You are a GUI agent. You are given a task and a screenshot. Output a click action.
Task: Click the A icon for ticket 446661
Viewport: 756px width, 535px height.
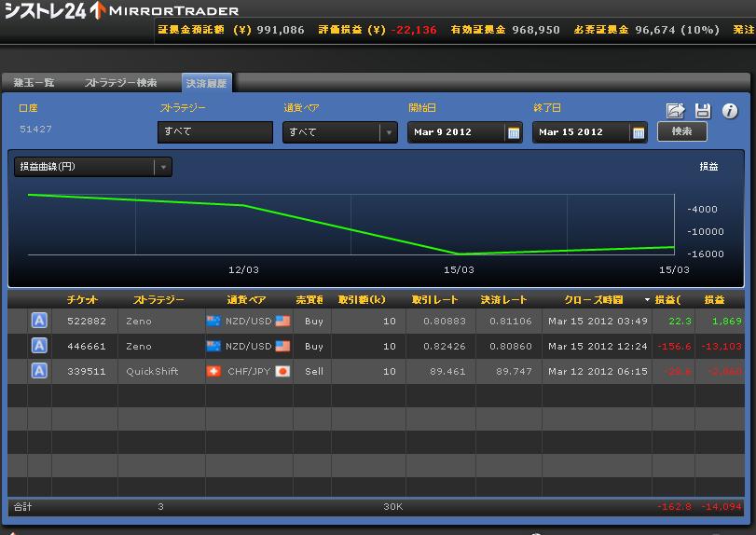39,346
